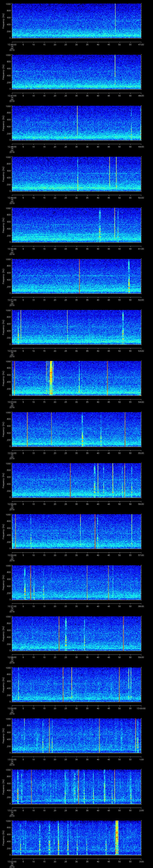The height and width of the screenshot is (868, 153).
Task: Click the 12:49:00 start time label
Action: point(12,197)
